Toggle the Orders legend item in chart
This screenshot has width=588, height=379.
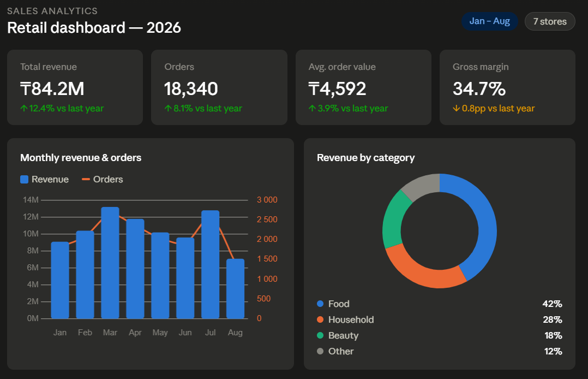[x=103, y=180]
